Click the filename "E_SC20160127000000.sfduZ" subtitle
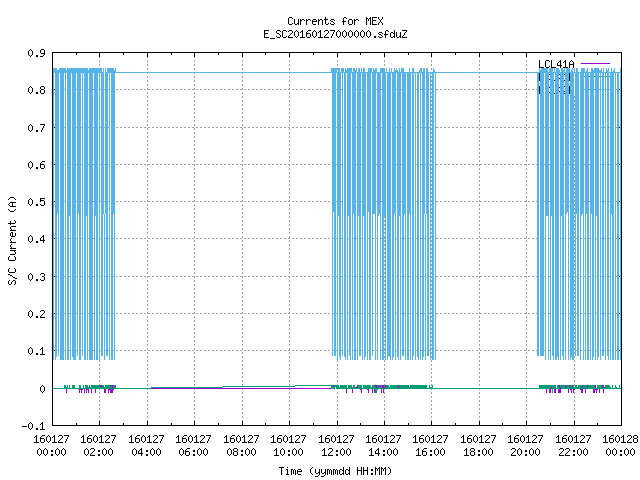 coord(335,34)
